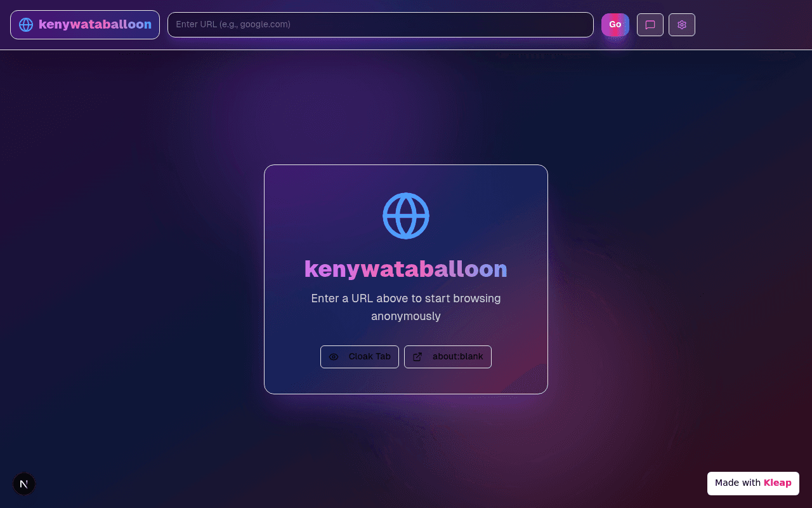Click the external link icon on about:blank
The width and height of the screenshot is (812, 508).
417,357
